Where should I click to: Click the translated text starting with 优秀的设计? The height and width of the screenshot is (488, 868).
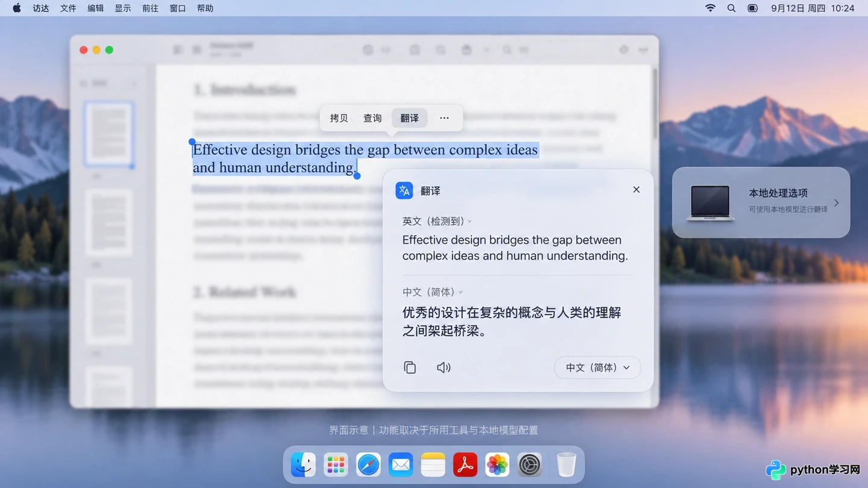coord(512,322)
